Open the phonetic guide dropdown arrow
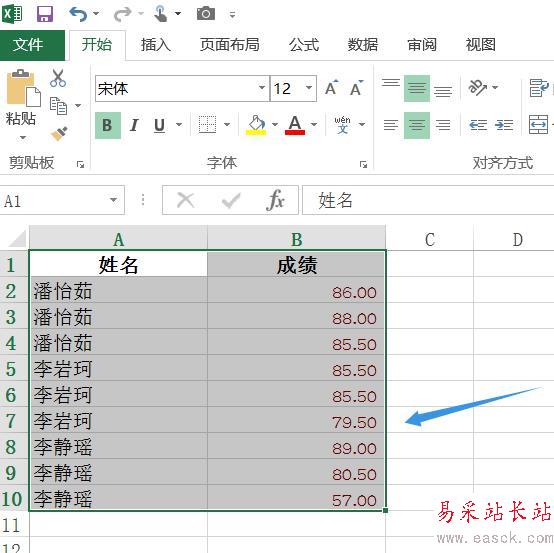Image resolution: width=554 pixels, height=553 pixels. click(362, 124)
